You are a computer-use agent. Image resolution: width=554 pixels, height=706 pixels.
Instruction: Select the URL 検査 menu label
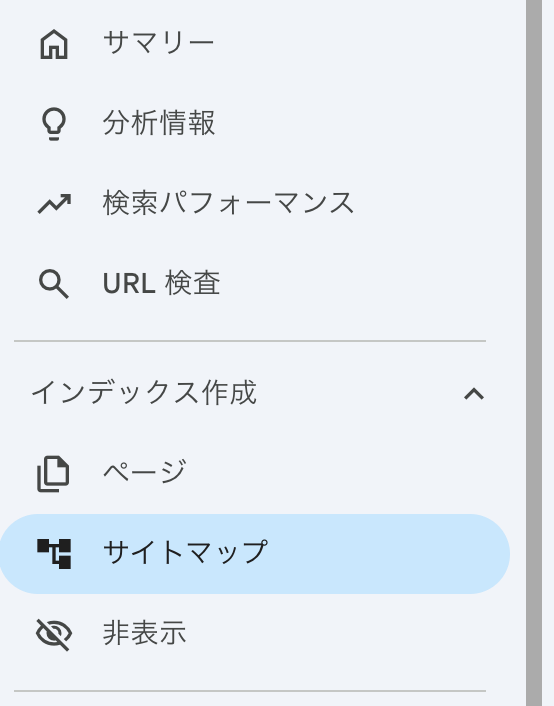click(x=162, y=283)
